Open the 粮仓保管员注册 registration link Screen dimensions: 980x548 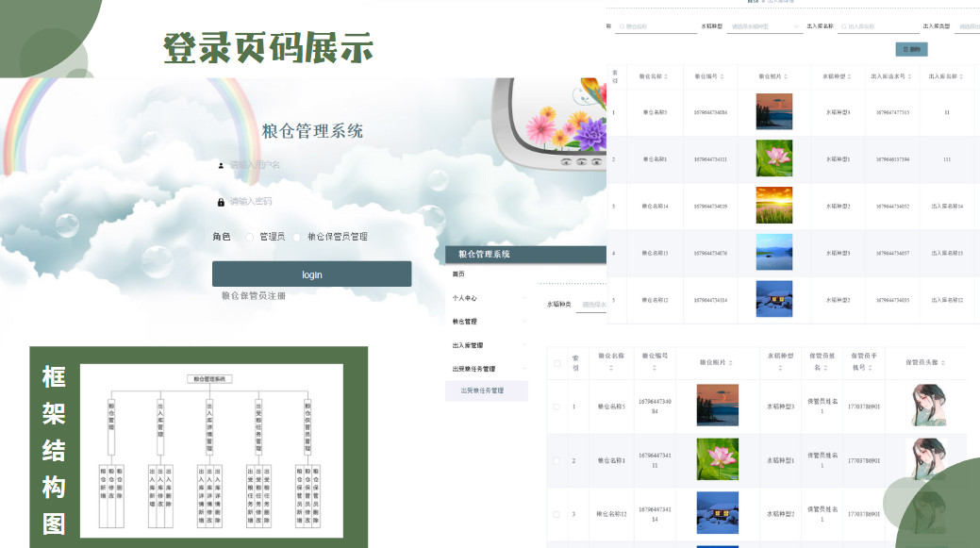pos(253,296)
